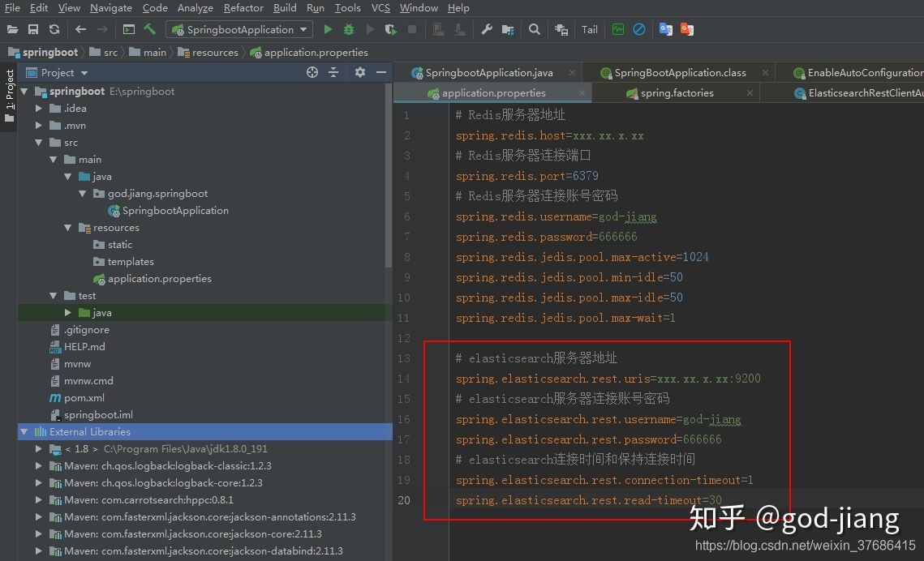Click the Locate in Project crosshair icon
Viewport: 924px width, 561px height.
[312, 72]
